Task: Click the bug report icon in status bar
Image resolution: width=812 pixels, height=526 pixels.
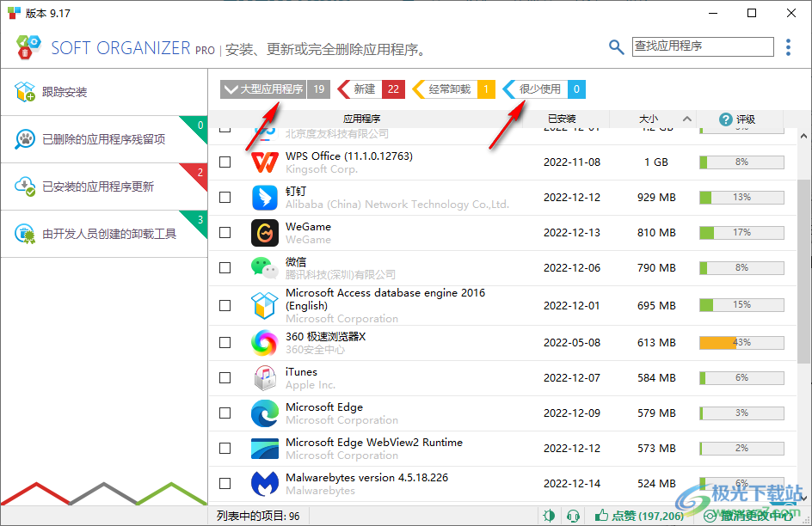Action: coord(549,515)
